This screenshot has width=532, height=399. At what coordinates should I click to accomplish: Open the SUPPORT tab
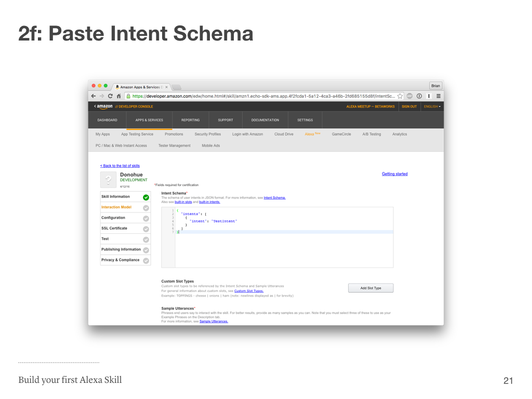pos(225,120)
